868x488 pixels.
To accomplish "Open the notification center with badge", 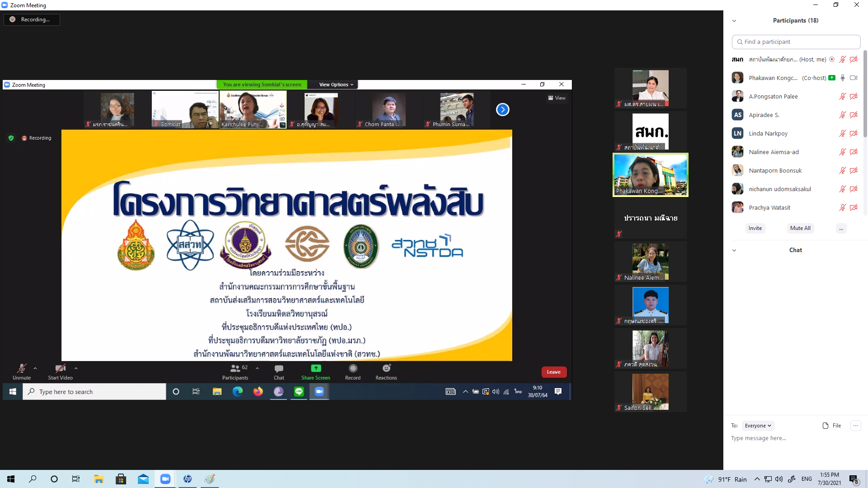I will point(854,479).
